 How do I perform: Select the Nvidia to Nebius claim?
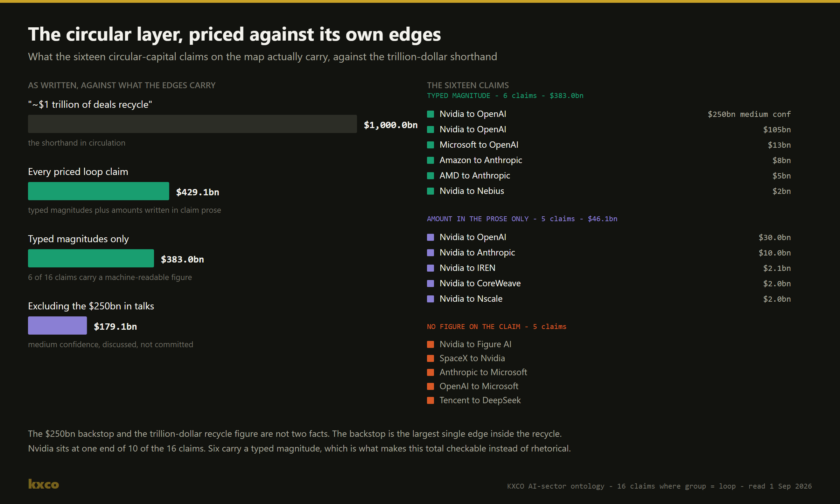(472, 191)
